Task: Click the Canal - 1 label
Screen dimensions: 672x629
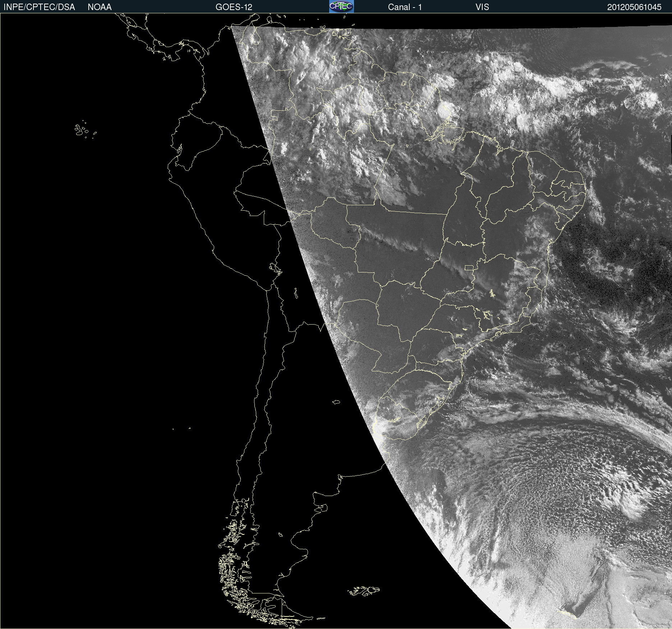Action: (x=405, y=7)
